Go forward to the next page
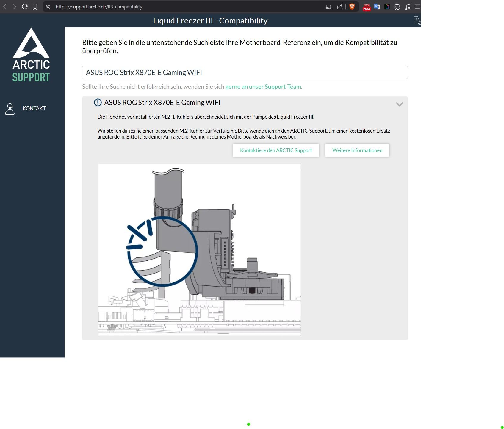Viewport: 504px width, 429px height. [x=14, y=7]
